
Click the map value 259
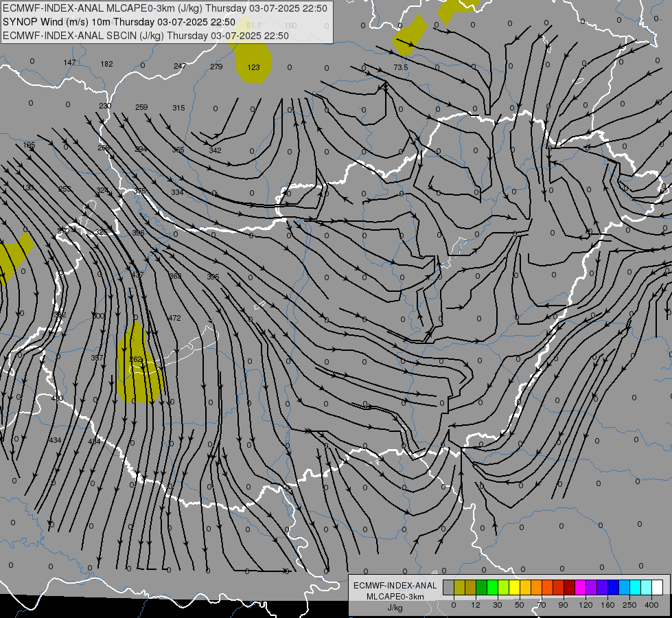tap(141, 107)
